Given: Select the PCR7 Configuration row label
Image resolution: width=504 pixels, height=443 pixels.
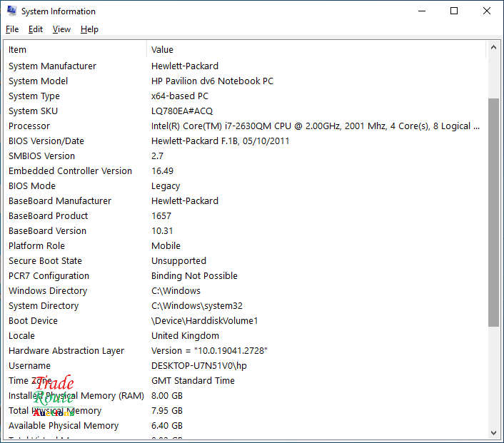Looking at the screenshot, I should [49, 276].
